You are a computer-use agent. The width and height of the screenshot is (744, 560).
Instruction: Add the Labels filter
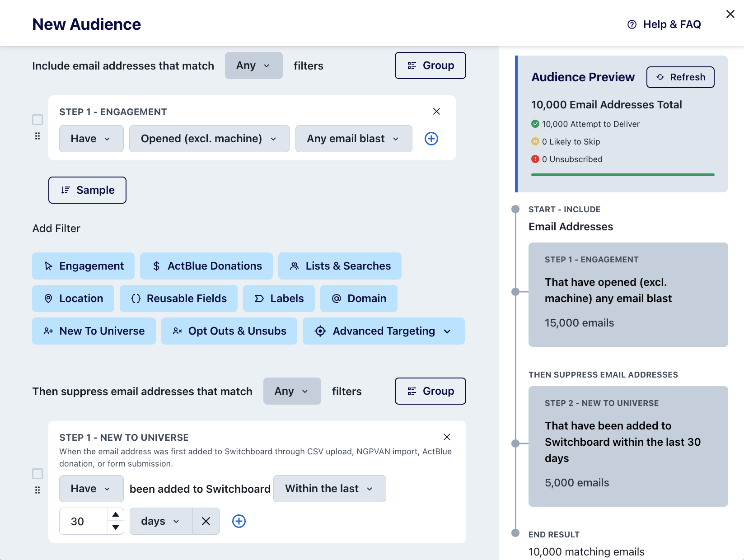pos(278,299)
